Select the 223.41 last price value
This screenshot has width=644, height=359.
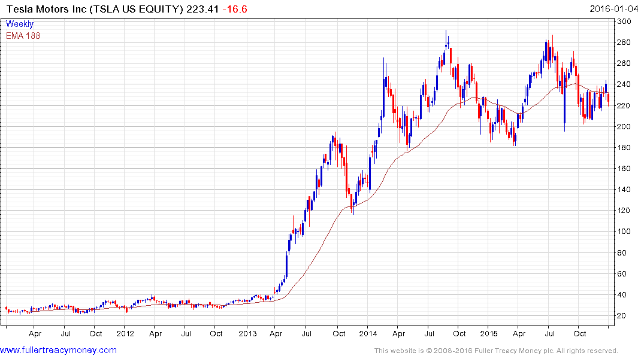(202, 9)
